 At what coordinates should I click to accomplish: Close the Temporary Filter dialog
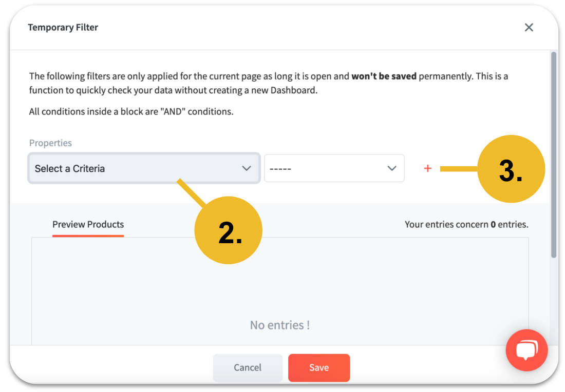[x=529, y=28]
